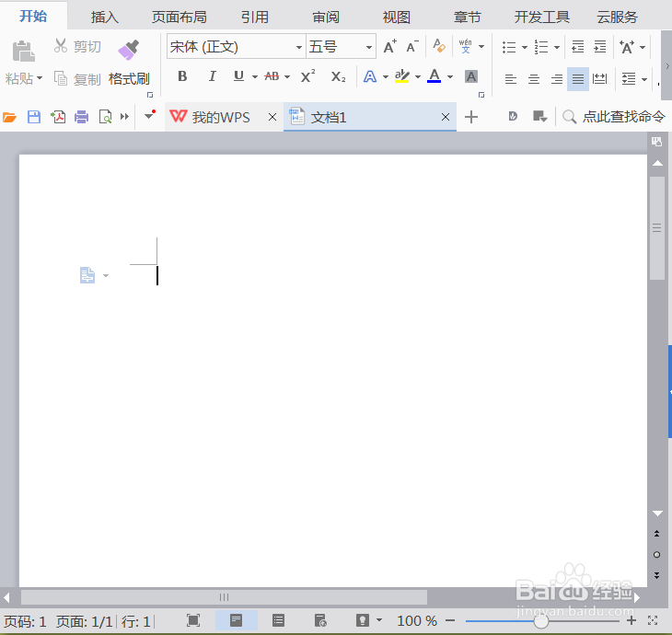
Task: Click the Web Layout view icon in status bar
Action: click(x=320, y=620)
